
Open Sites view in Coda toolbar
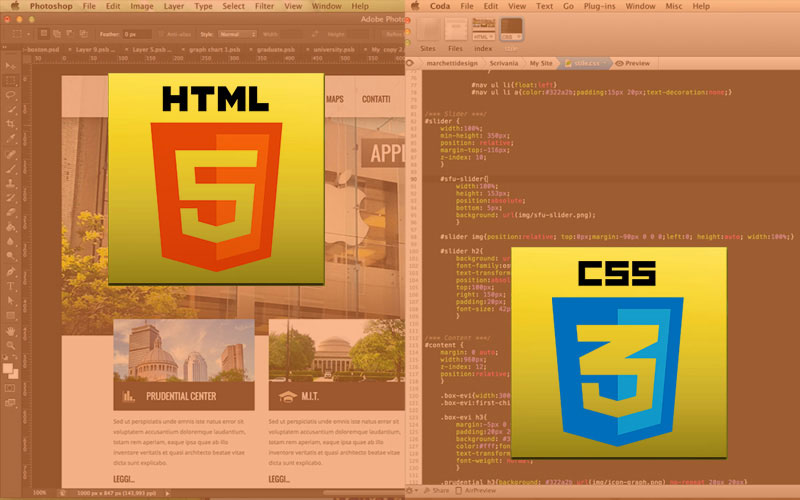click(428, 35)
